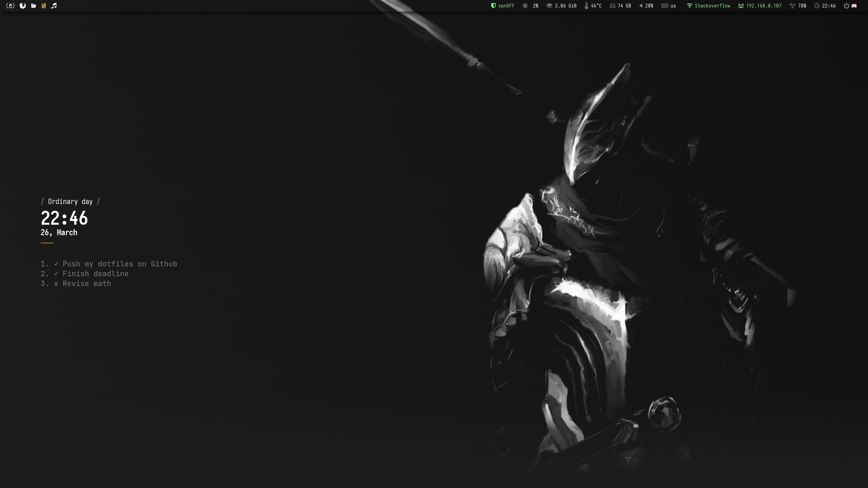Open the music player note icon
Image resolution: width=868 pixels, height=488 pixels.
point(54,6)
